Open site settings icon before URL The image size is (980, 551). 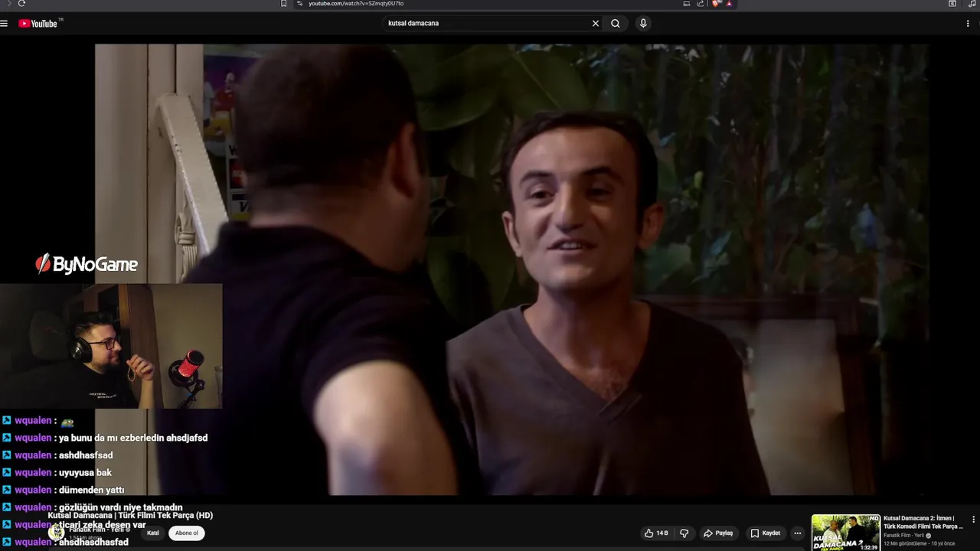click(299, 4)
